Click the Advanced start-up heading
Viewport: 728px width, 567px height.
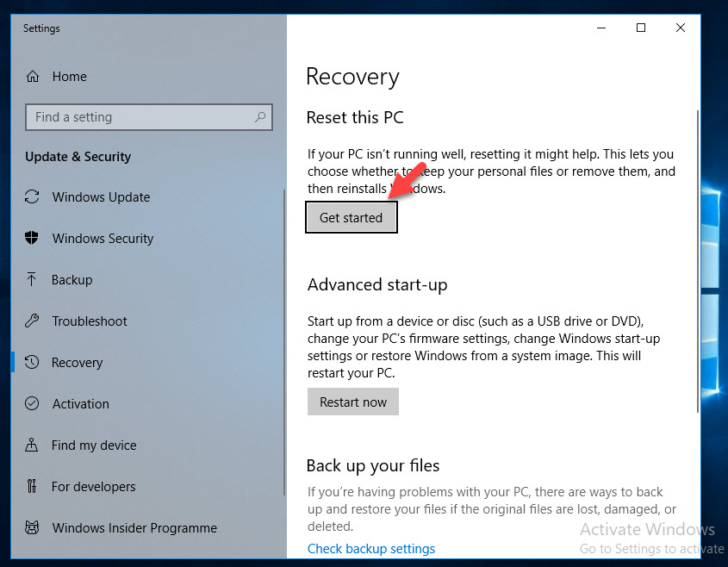tap(377, 284)
